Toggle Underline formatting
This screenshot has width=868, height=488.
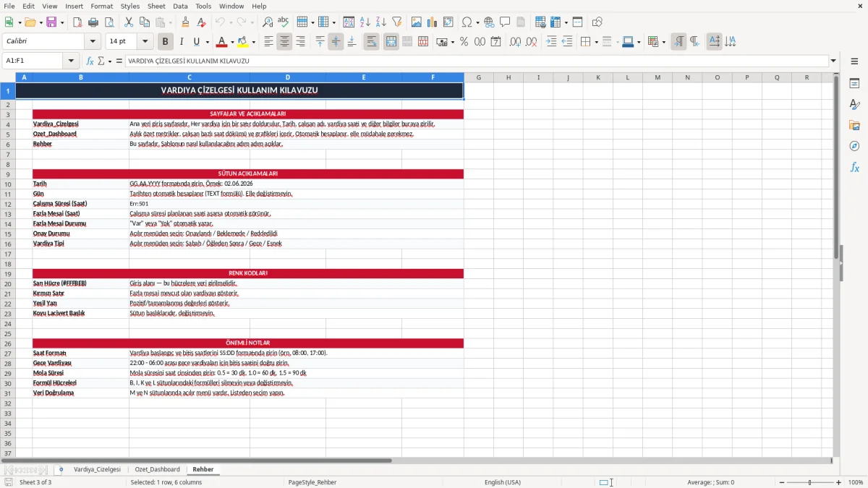coord(197,42)
